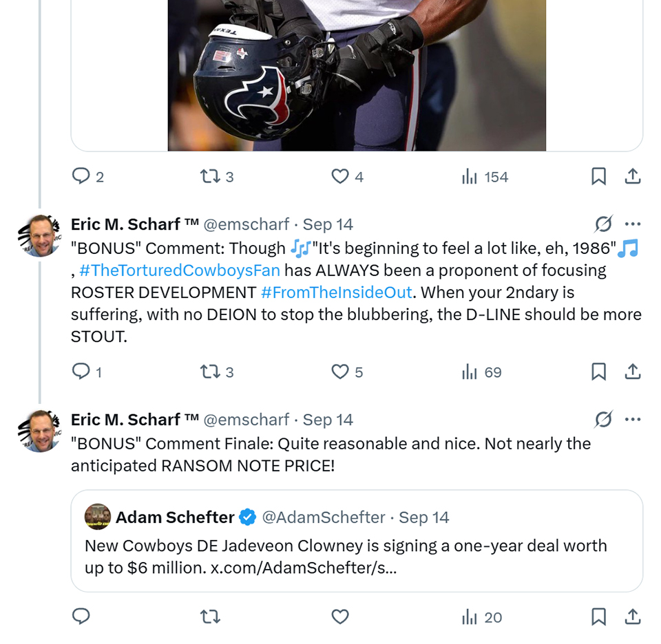
Task: Open Grok icon on ROSTER DEVELOPMENT tweet
Action: click(603, 224)
